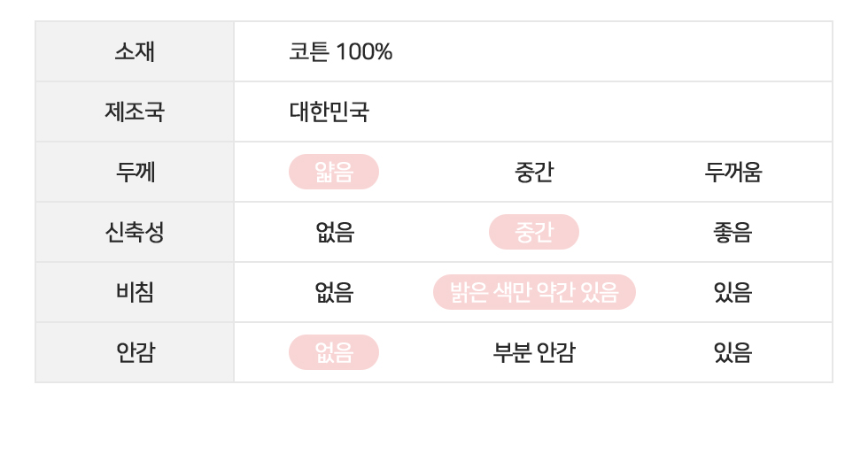Select the 밝은 색만 약간 있음 pill
This screenshot has height=454, width=868.
click(534, 292)
